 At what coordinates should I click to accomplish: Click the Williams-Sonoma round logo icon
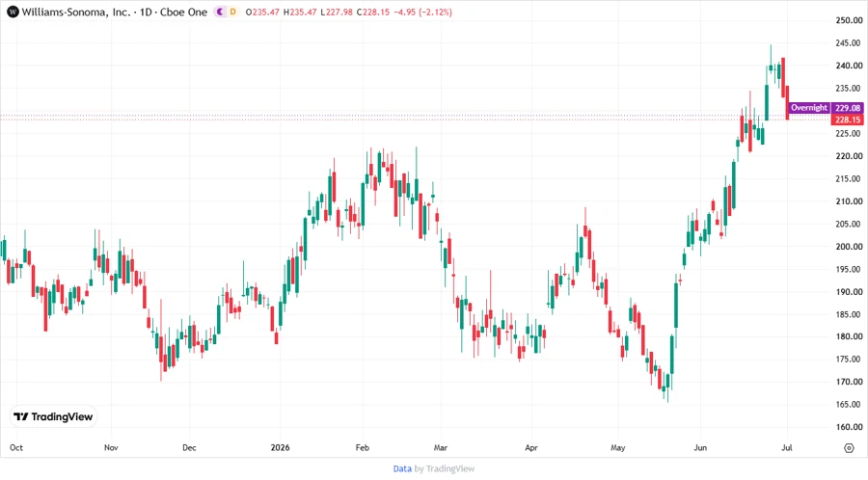(x=13, y=12)
